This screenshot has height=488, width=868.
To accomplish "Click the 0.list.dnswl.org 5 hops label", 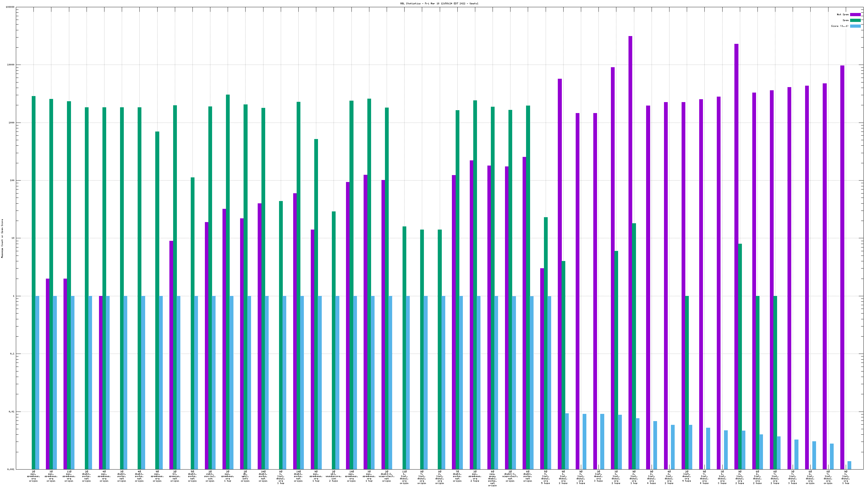I will pos(545,477).
